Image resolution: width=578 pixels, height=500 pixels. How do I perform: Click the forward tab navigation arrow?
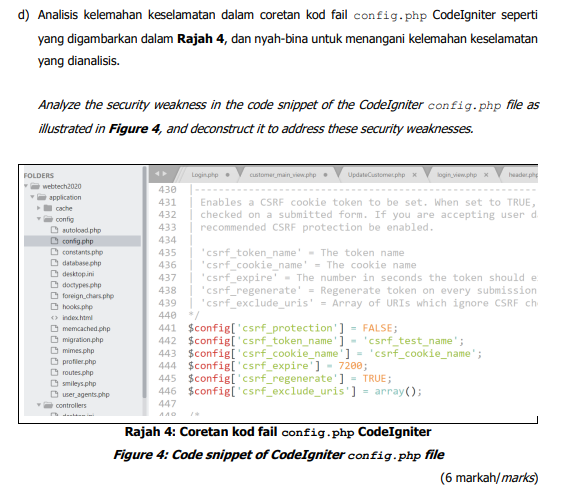point(165,174)
